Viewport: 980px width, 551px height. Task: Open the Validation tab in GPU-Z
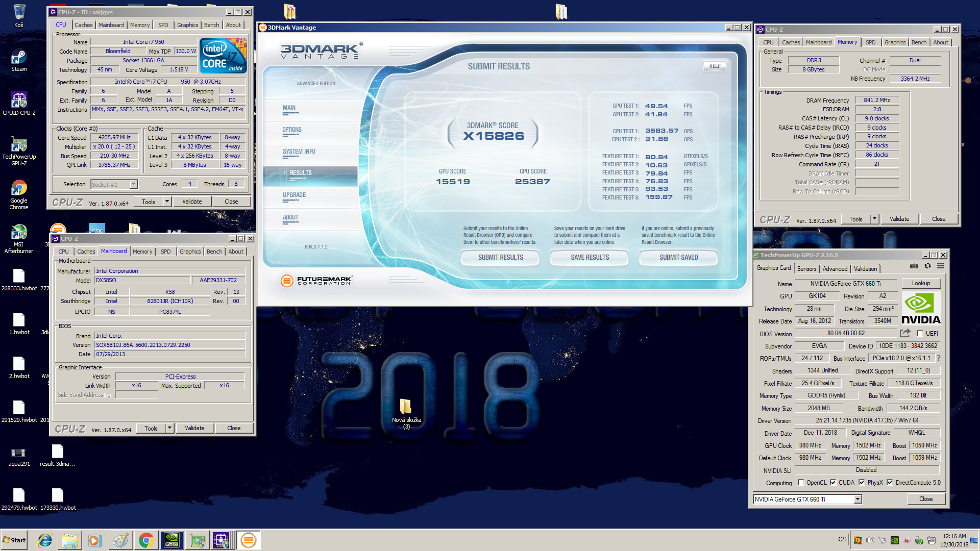[x=865, y=268]
